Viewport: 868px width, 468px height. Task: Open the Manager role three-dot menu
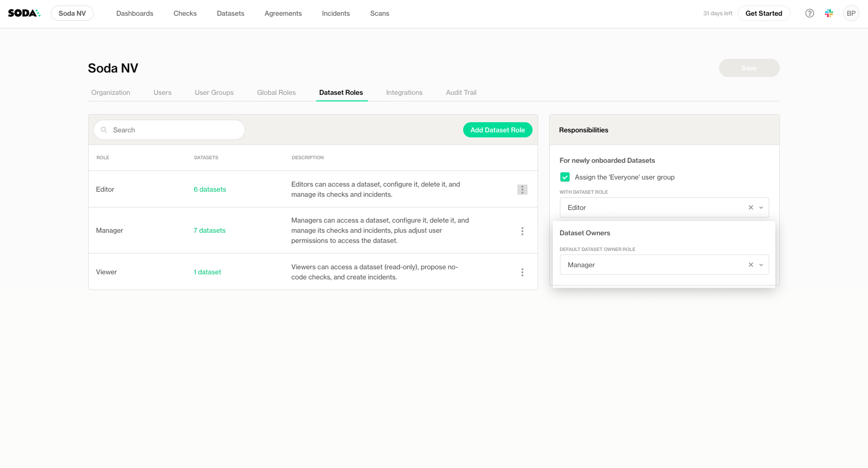point(522,231)
